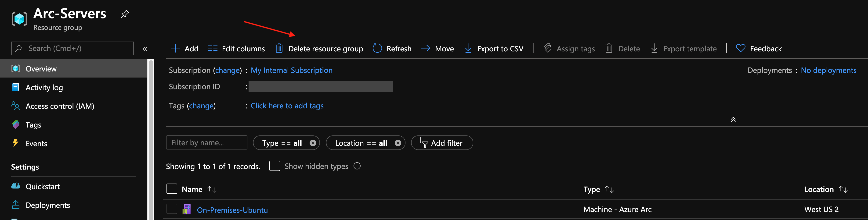The width and height of the screenshot is (868, 220).
Task: Open My Internal Subscription link
Action: 291,70
